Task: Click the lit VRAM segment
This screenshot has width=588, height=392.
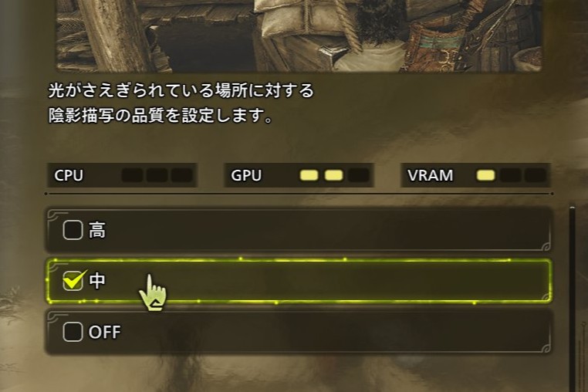Action: coord(485,175)
